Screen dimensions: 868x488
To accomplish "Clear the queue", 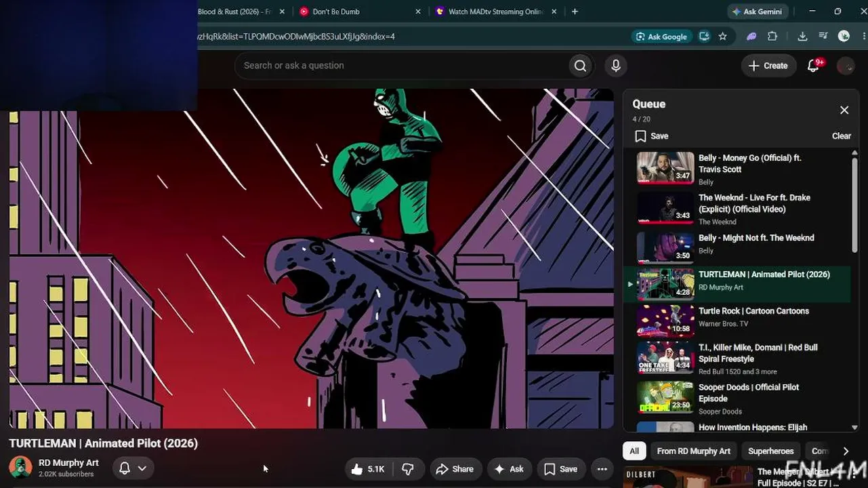I will (x=842, y=136).
